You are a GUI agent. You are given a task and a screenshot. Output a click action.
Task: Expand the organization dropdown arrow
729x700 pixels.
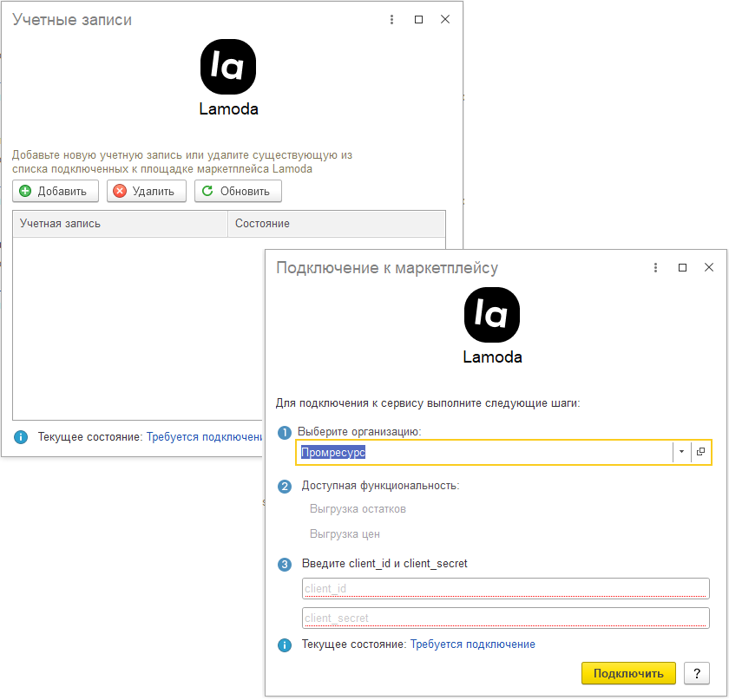coord(681,452)
